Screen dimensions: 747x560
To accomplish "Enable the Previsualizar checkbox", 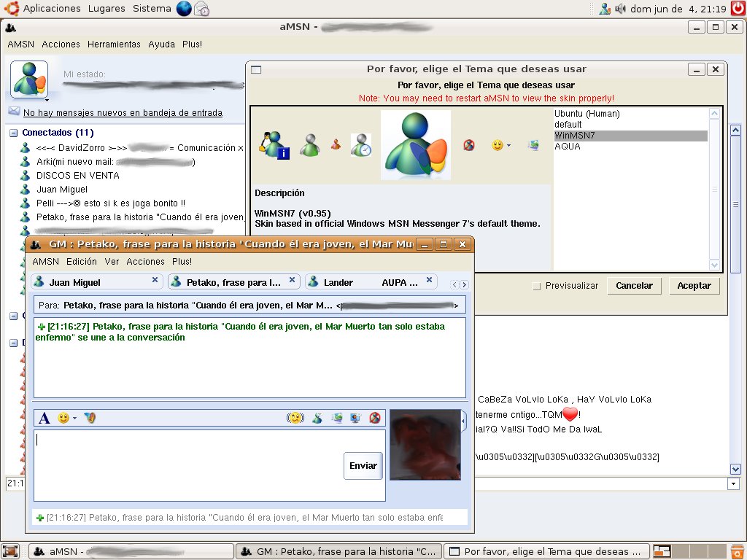I will pyautogui.click(x=537, y=287).
